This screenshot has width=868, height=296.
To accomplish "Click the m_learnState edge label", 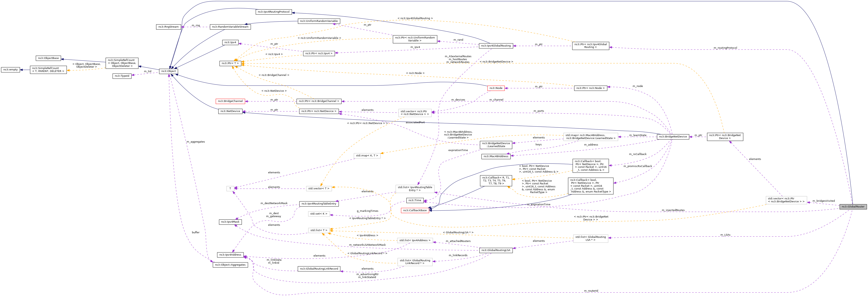I will (x=638, y=135).
